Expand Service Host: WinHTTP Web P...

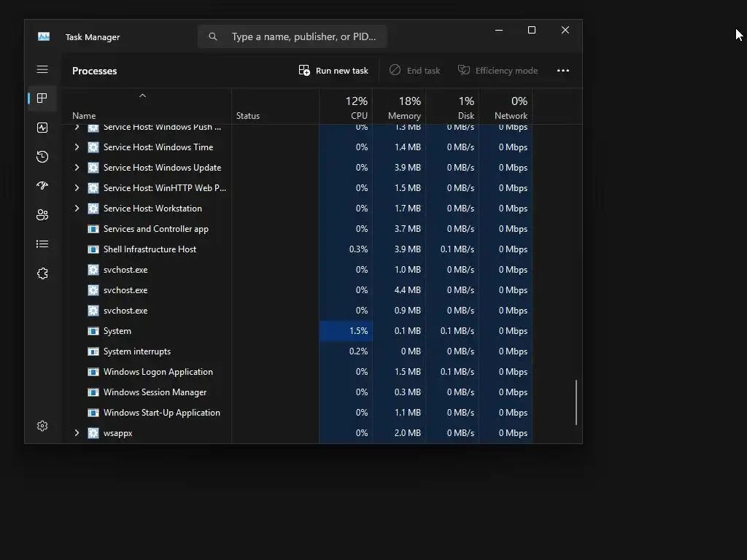(x=77, y=187)
